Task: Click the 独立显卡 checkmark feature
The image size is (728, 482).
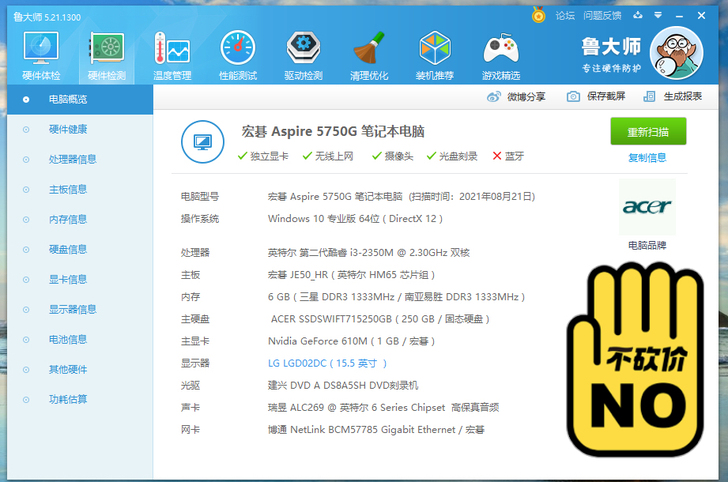Action: coord(263,156)
